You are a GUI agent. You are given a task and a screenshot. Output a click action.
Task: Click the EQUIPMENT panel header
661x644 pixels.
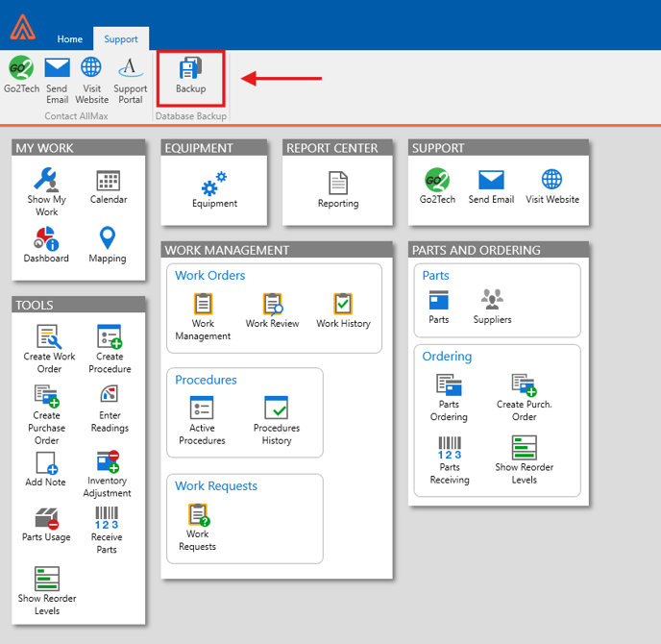pyautogui.click(x=213, y=148)
